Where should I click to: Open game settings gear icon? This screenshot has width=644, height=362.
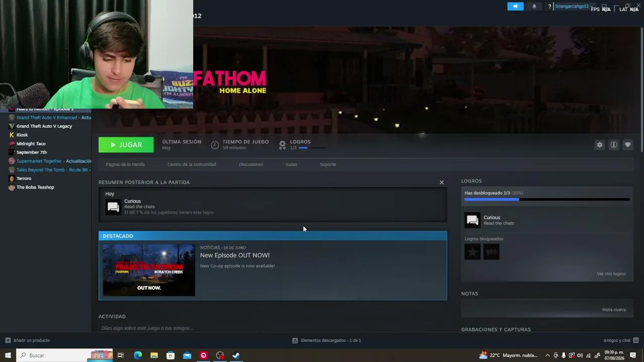tap(600, 145)
